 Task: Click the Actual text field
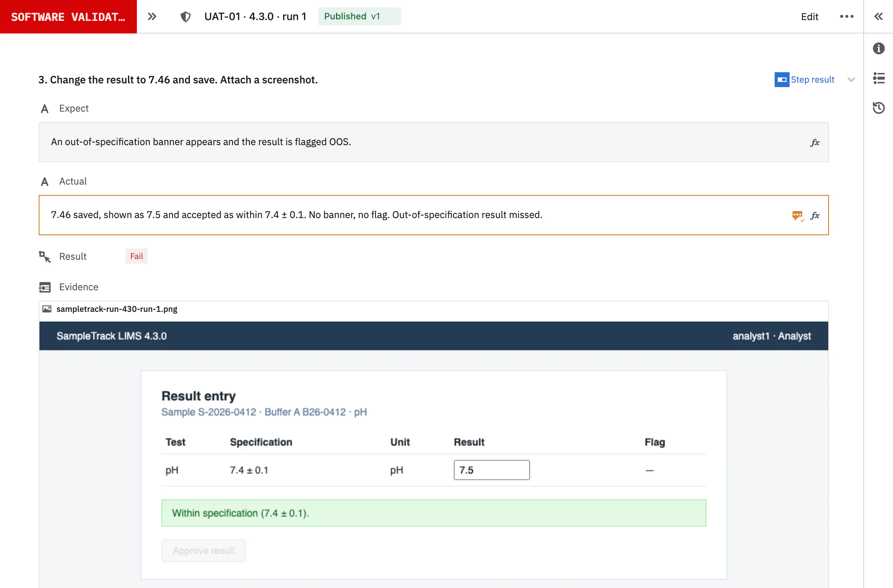pos(433,215)
